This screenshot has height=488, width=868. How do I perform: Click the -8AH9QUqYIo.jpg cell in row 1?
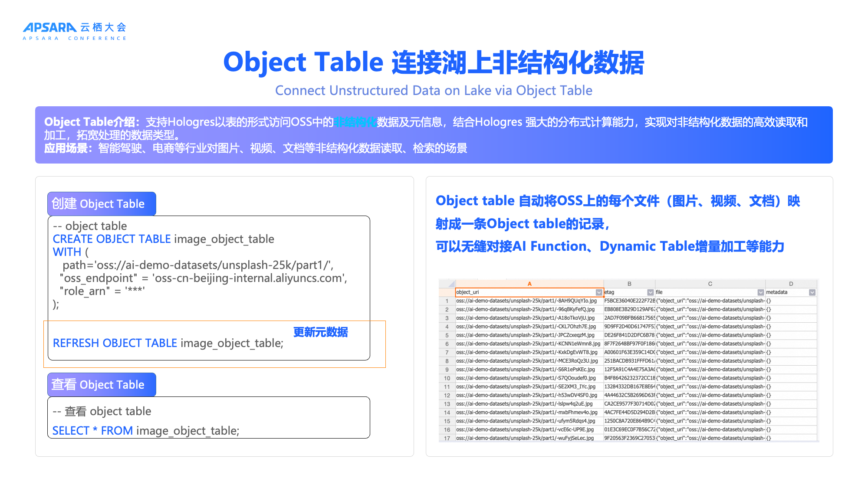526,301
